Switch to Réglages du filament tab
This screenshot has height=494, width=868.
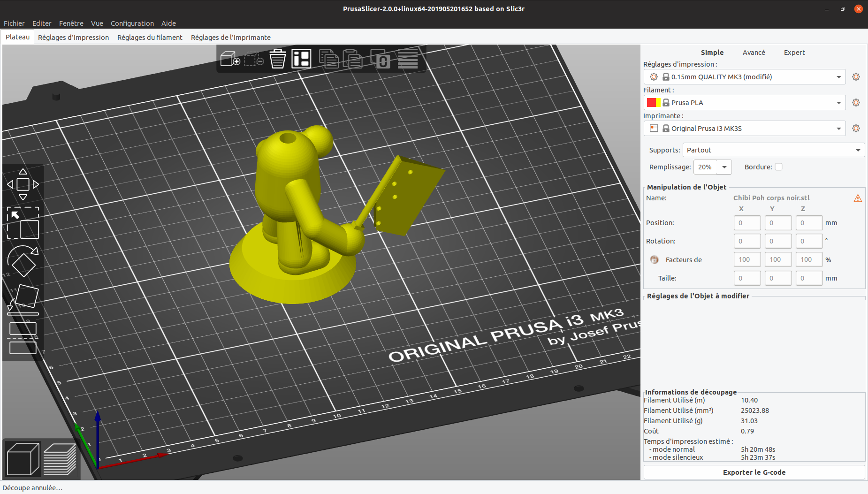(150, 37)
